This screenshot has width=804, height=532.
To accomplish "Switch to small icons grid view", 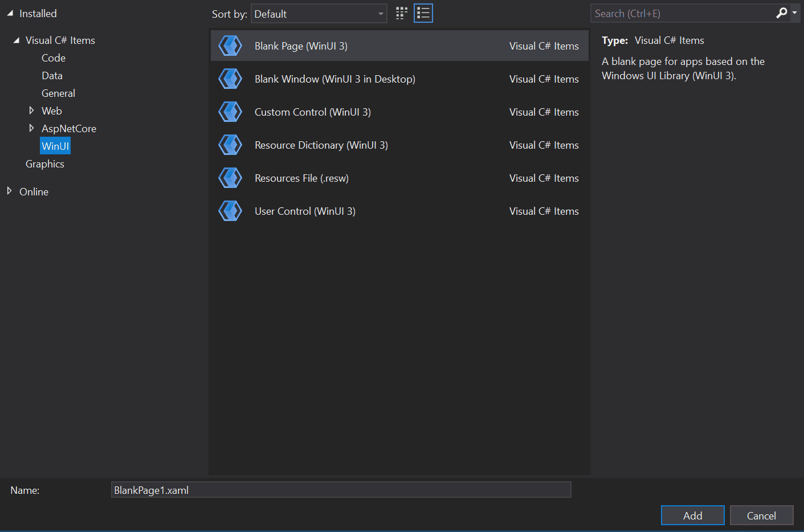I will 402,14.
